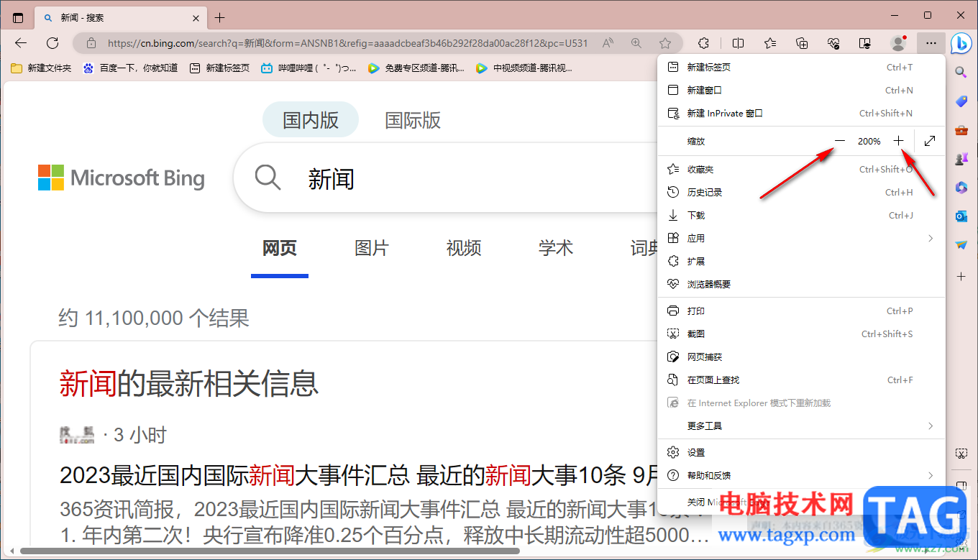Switch to the 国内版 Bing version
This screenshot has width=978, height=560.
tap(311, 120)
